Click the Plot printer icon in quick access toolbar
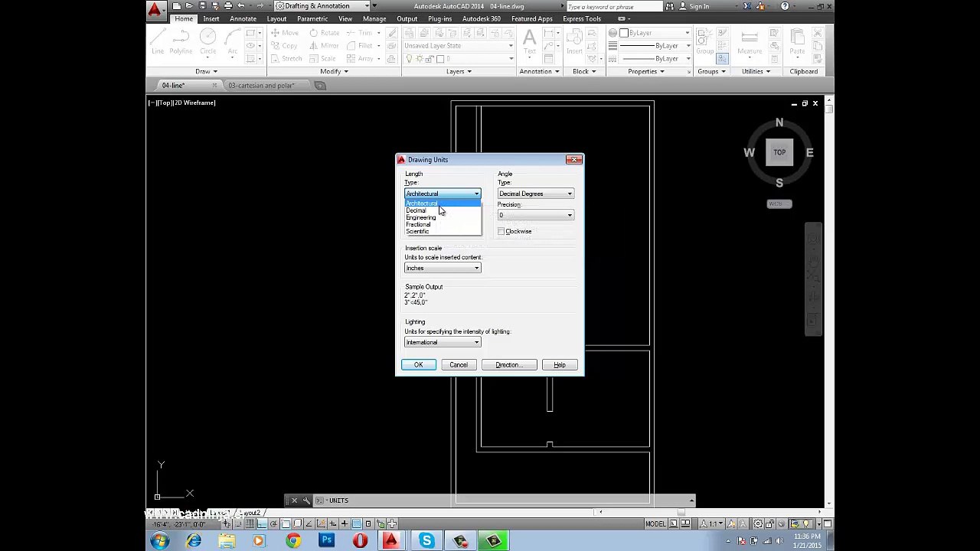The image size is (980, 551). (x=228, y=6)
